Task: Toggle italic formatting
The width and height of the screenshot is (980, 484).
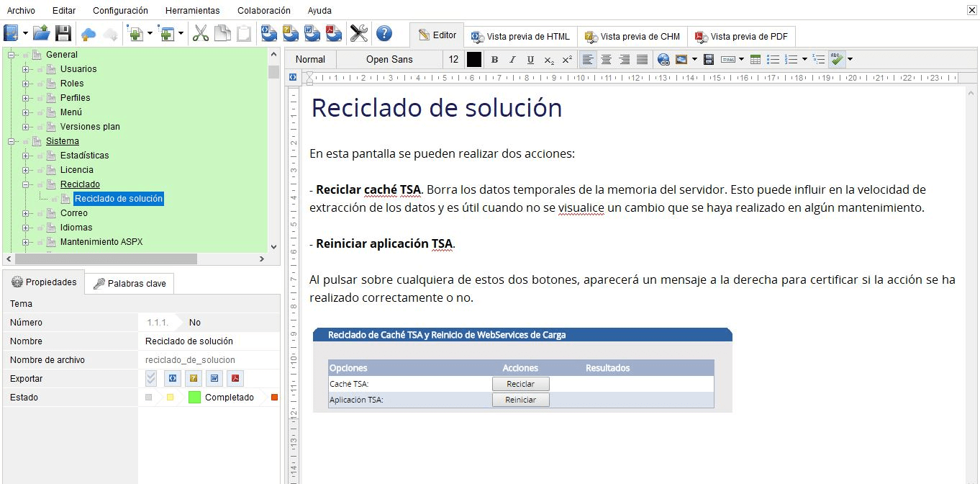Action: [x=512, y=60]
